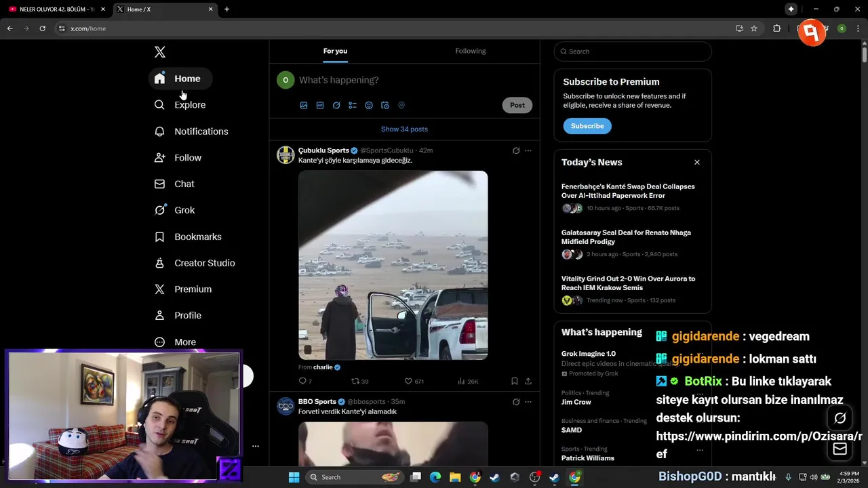Reply to the Çubuklu Sports post
868x488 pixels.
click(305, 382)
